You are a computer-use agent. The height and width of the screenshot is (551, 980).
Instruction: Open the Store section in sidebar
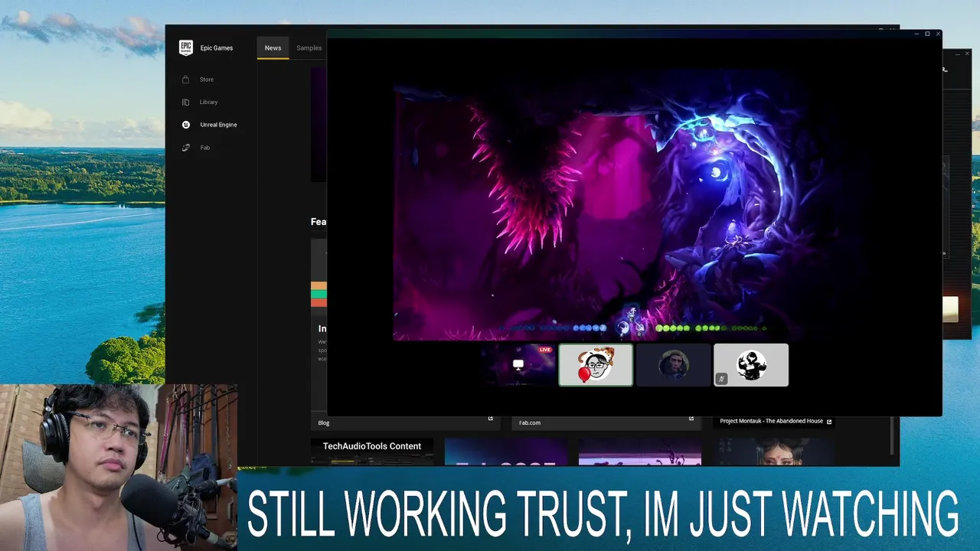pos(207,80)
